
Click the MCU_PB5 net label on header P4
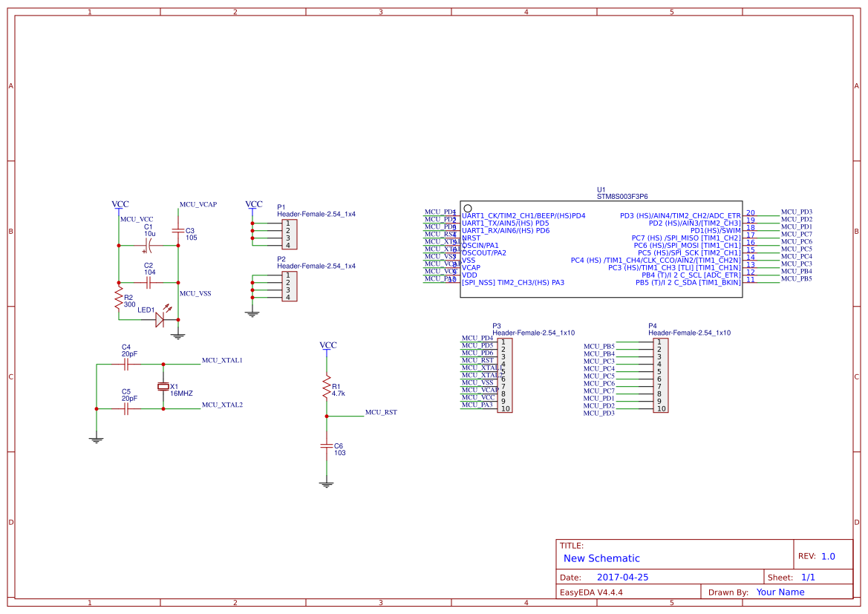click(x=599, y=347)
